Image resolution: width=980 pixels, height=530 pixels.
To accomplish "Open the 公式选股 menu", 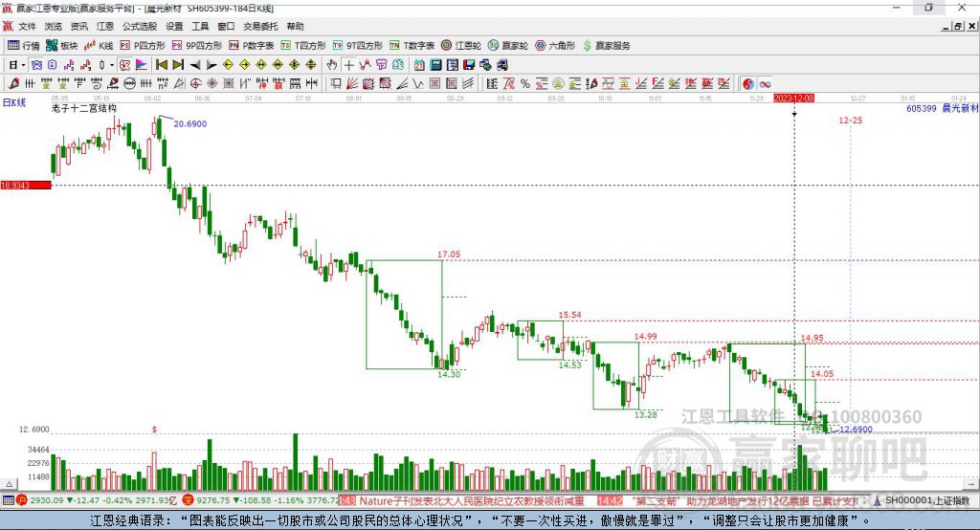I will click(140, 26).
